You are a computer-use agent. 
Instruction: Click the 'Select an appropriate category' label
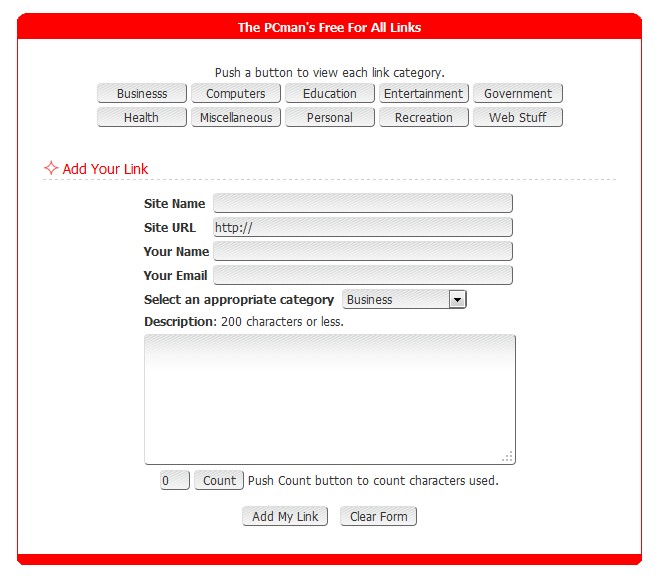point(239,299)
